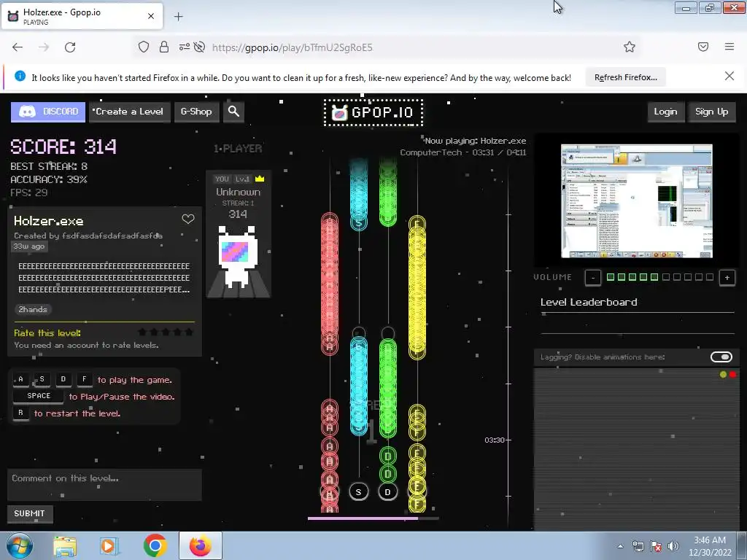Open Windows Media Player from taskbar
Image resolution: width=747 pixels, height=560 pixels.
pos(109,545)
